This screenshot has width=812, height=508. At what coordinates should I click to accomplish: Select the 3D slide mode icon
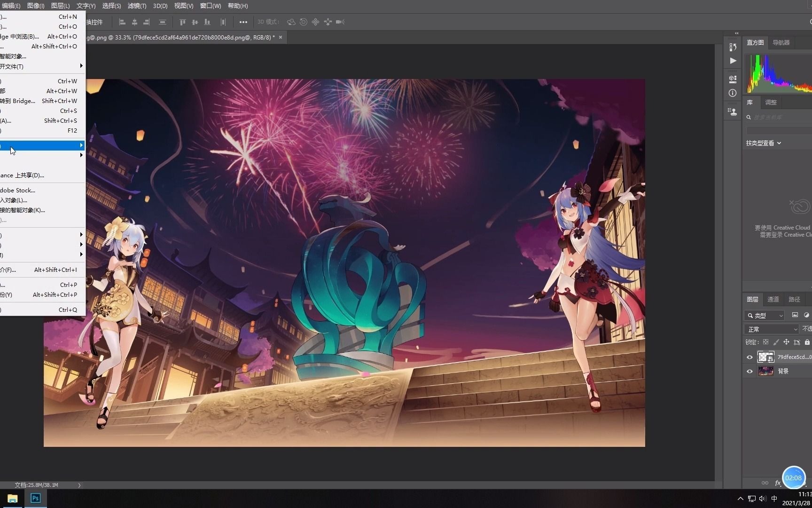tap(328, 22)
